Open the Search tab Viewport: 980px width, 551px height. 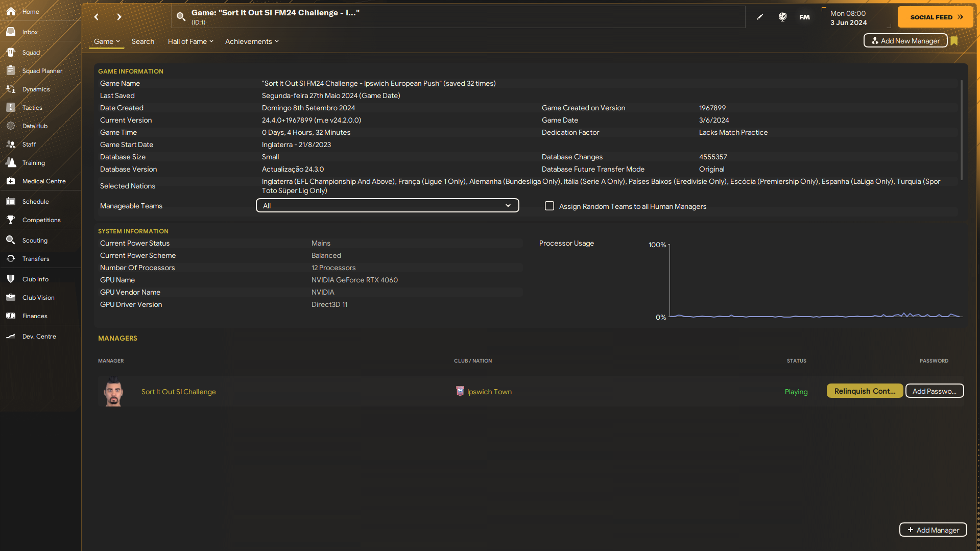[143, 41]
